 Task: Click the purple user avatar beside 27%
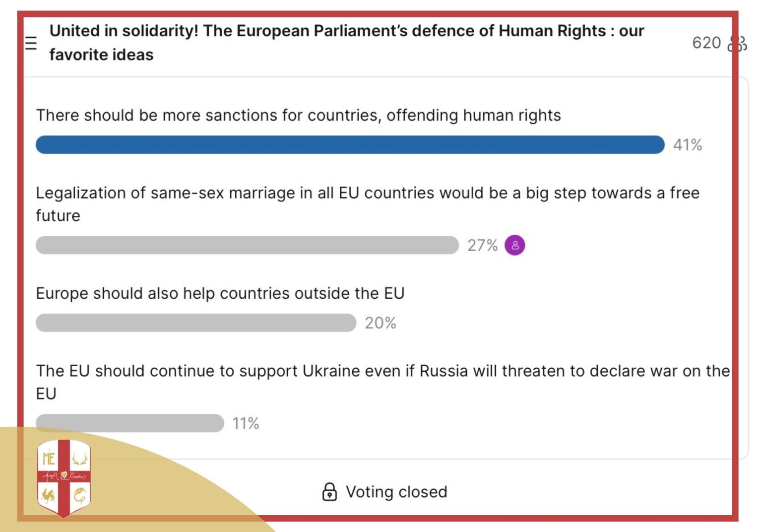click(515, 245)
